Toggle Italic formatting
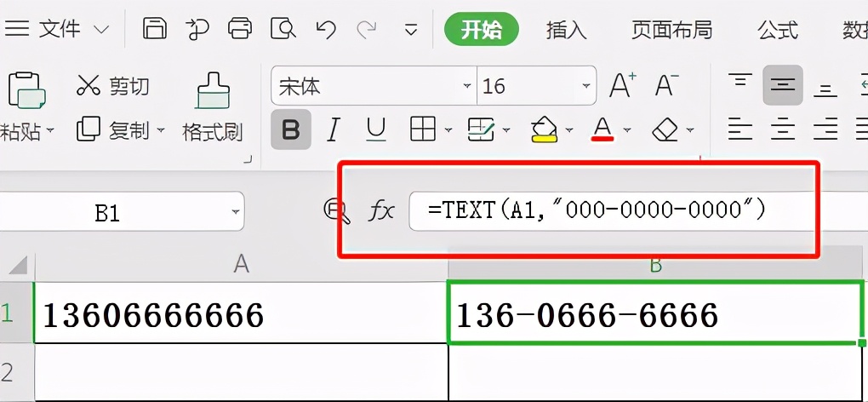Screen dimensions: 868x402 (333, 130)
